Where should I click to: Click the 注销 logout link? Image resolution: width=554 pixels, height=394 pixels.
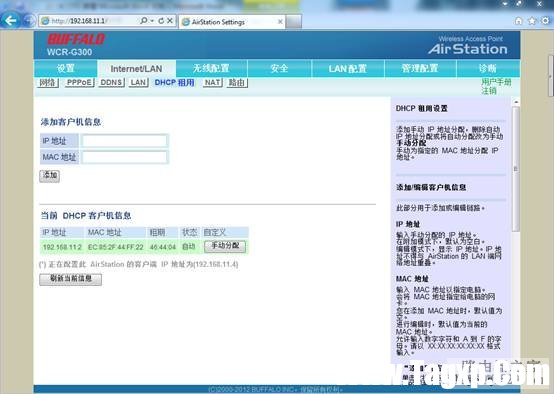click(x=489, y=91)
